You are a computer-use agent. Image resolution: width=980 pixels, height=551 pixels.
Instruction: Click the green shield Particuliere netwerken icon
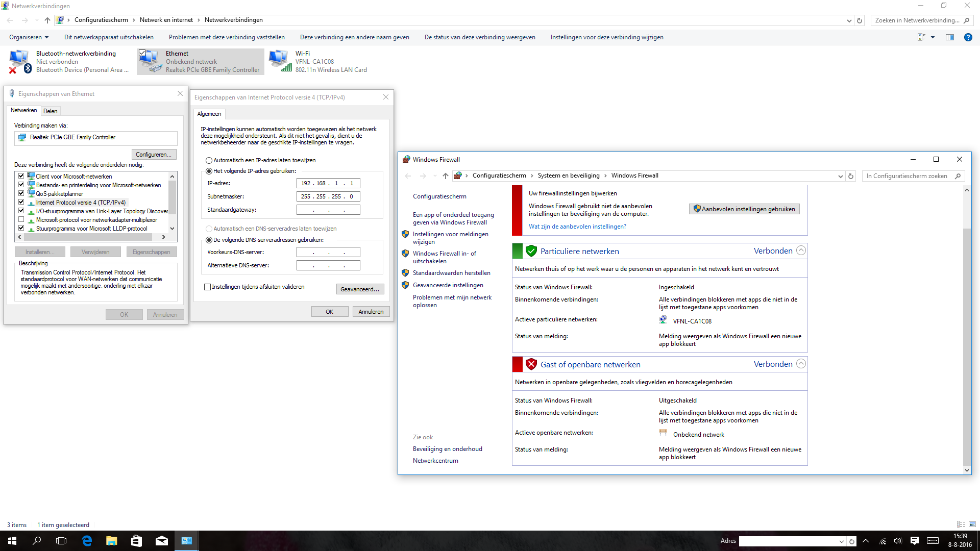pos(531,251)
